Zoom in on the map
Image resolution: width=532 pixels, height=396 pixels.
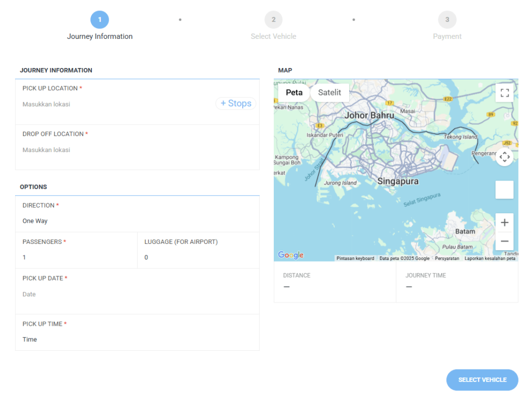(x=504, y=222)
